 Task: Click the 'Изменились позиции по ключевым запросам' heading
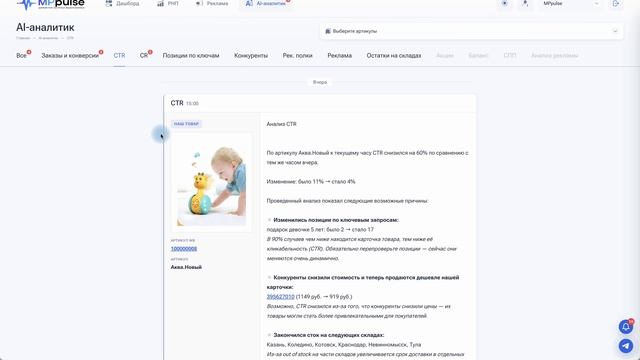click(336, 220)
